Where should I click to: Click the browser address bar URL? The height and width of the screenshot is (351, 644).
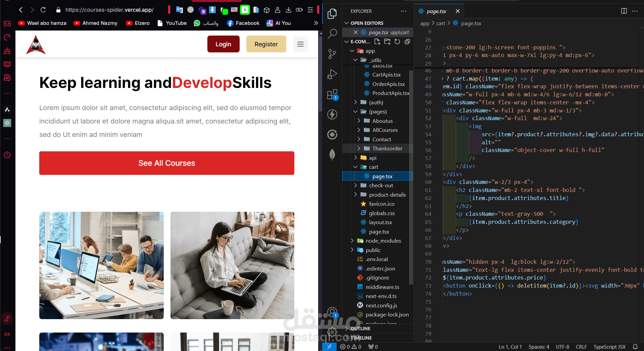109,10
